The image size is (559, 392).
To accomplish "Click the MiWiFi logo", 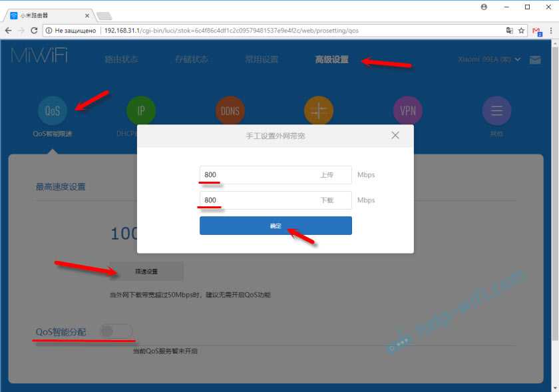I will (39, 56).
